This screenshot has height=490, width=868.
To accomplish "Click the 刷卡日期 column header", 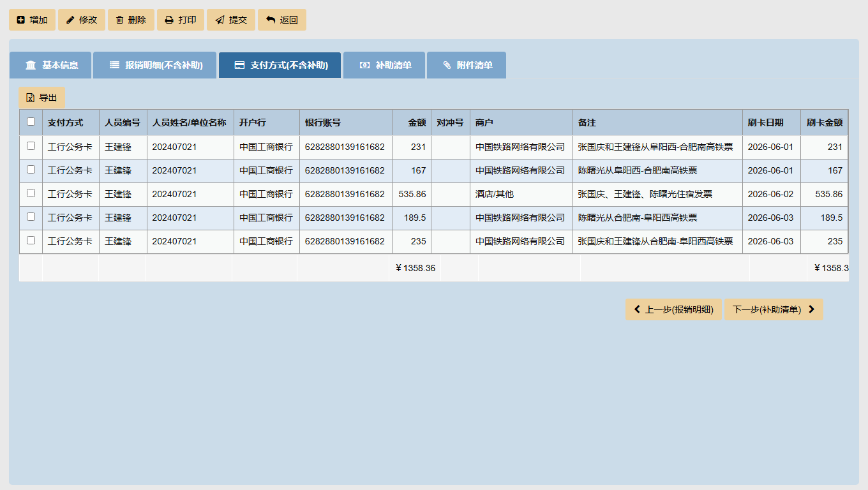I will (x=772, y=122).
